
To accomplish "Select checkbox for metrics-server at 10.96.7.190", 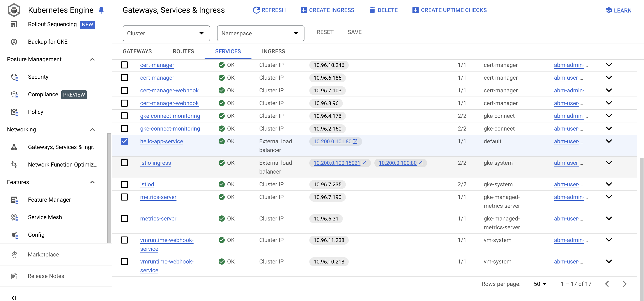I will 124,197.
